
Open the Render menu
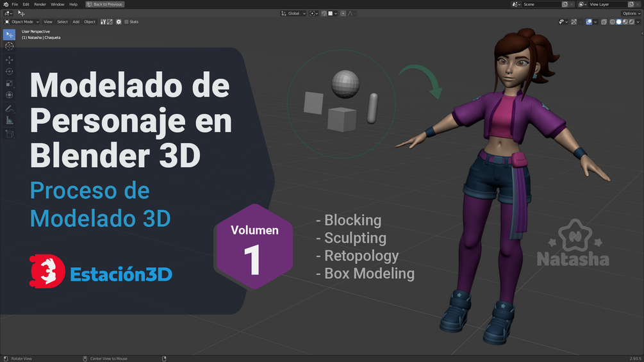tap(40, 4)
